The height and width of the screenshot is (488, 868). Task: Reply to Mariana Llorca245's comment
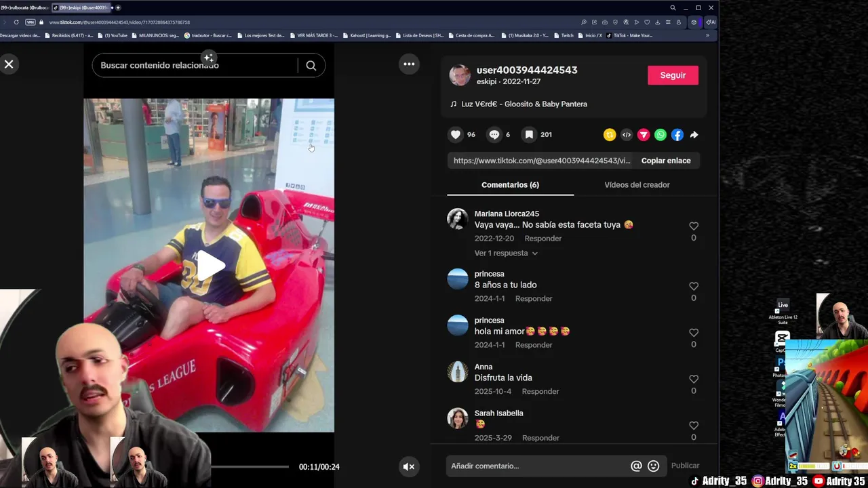[x=543, y=239]
